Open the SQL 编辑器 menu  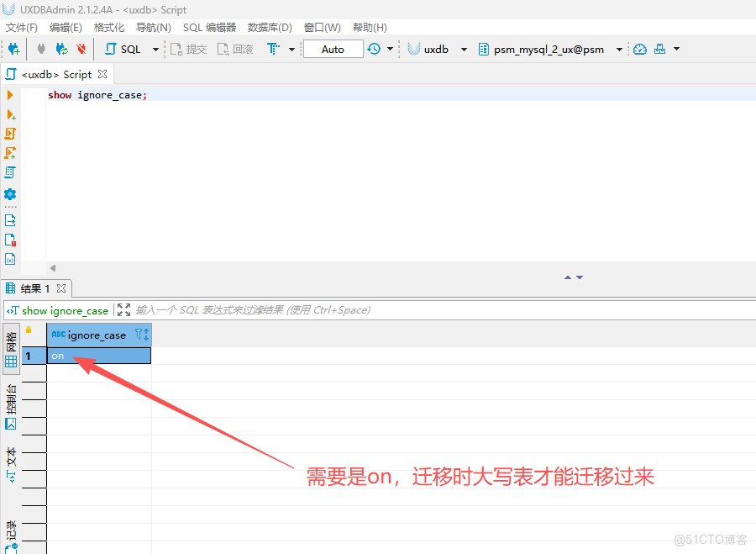pyautogui.click(x=210, y=28)
